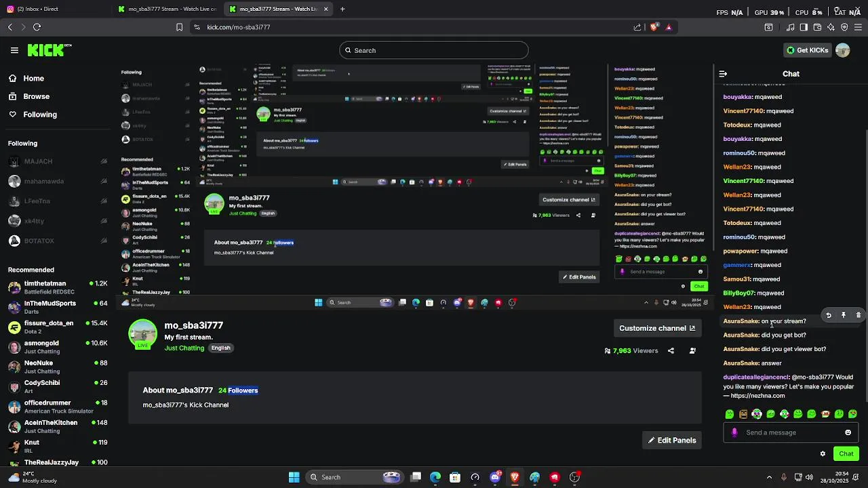Open volume control in system tray
Viewport: 868px width, 488px height.
tap(809, 477)
